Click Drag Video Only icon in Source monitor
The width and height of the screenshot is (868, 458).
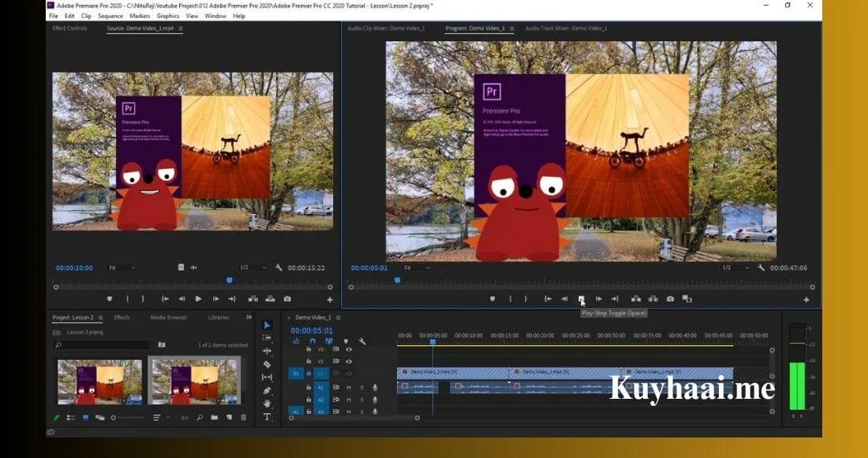181,268
